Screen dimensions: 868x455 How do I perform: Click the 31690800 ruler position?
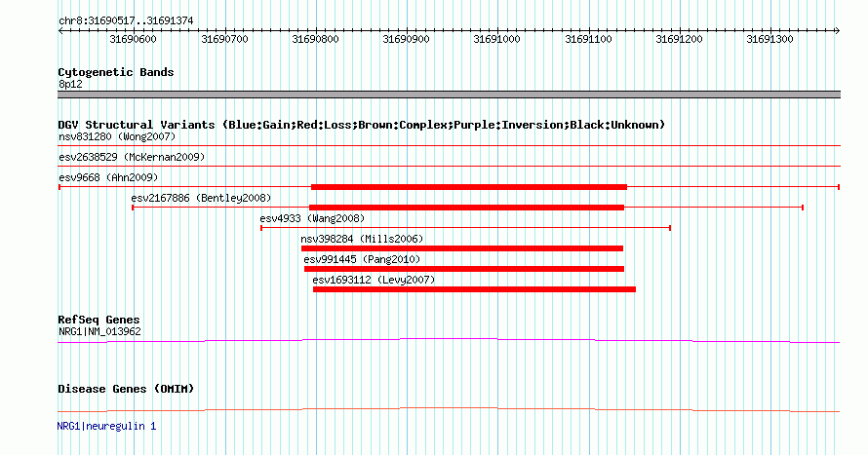tap(316, 39)
